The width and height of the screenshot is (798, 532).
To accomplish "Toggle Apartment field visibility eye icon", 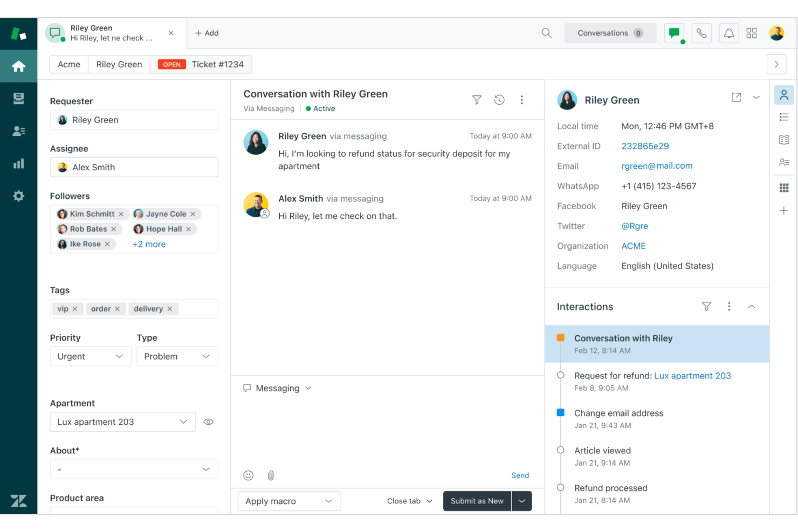I will pyautogui.click(x=208, y=422).
